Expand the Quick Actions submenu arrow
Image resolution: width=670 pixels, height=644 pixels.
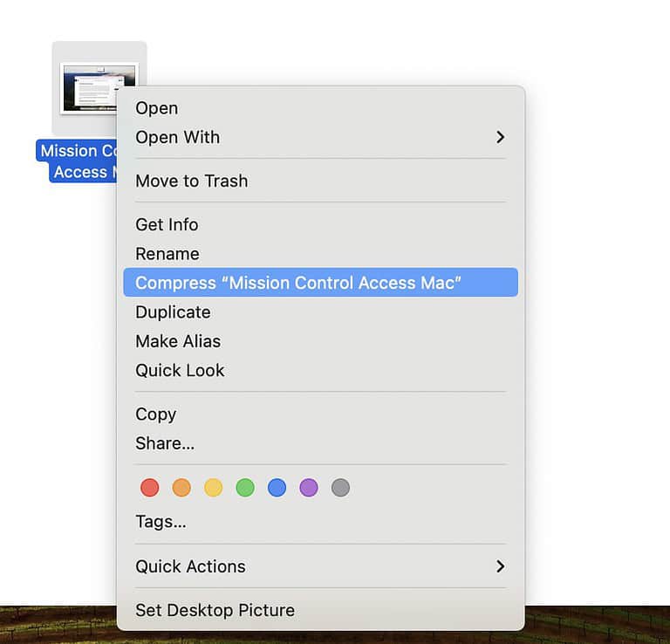click(500, 566)
